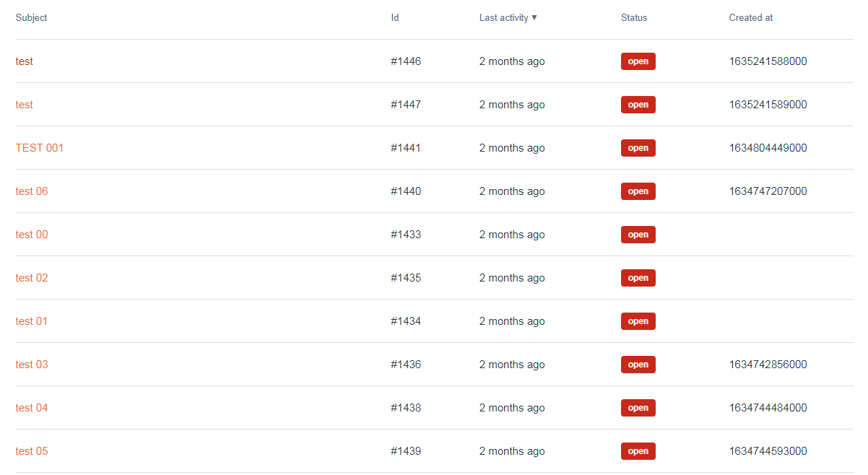Screen dimensions: 868x475
Task: Click the Status column header
Action: click(x=634, y=17)
